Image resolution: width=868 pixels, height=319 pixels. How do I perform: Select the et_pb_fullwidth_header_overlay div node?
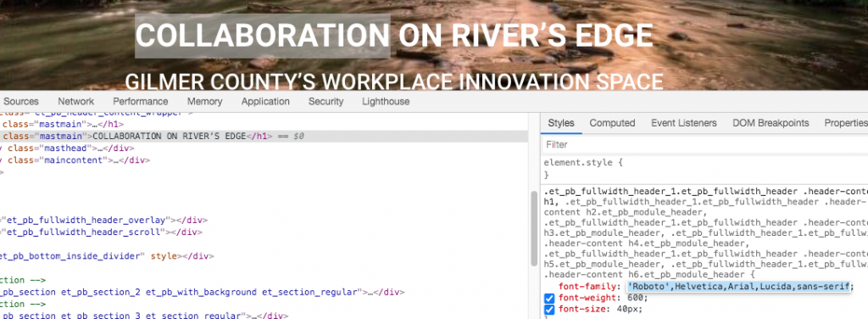coord(103,221)
